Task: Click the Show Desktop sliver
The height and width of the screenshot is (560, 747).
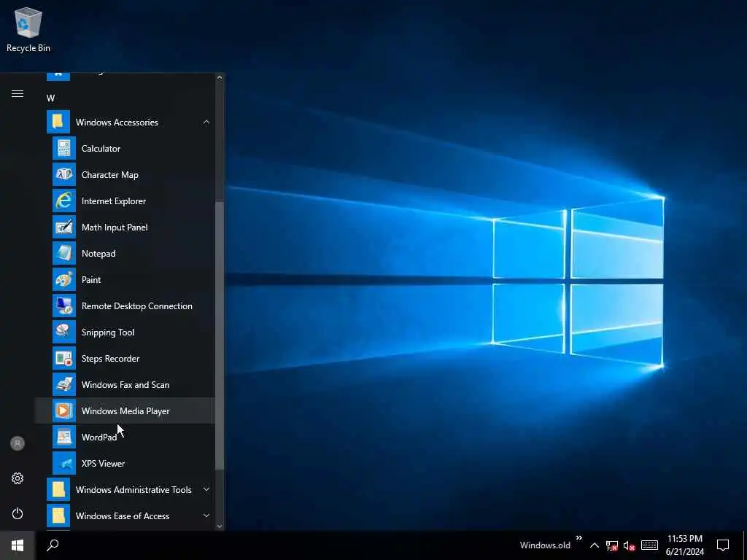Action: coord(745,545)
